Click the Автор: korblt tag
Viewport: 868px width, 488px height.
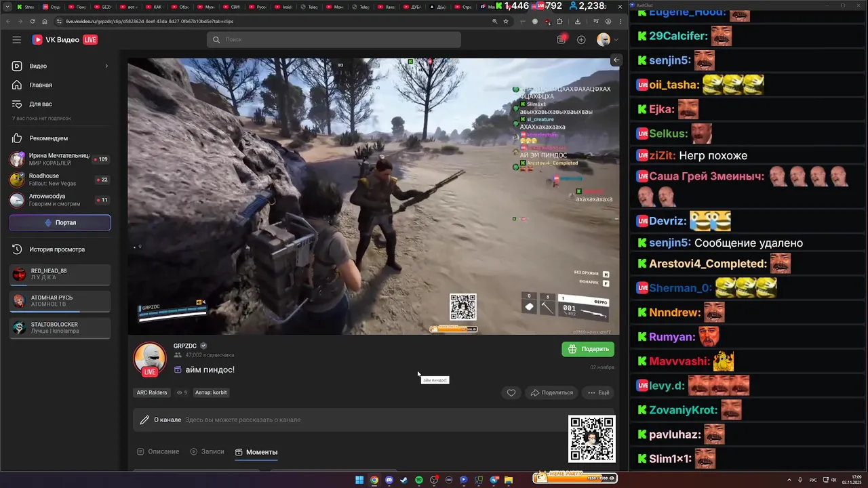pos(211,392)
